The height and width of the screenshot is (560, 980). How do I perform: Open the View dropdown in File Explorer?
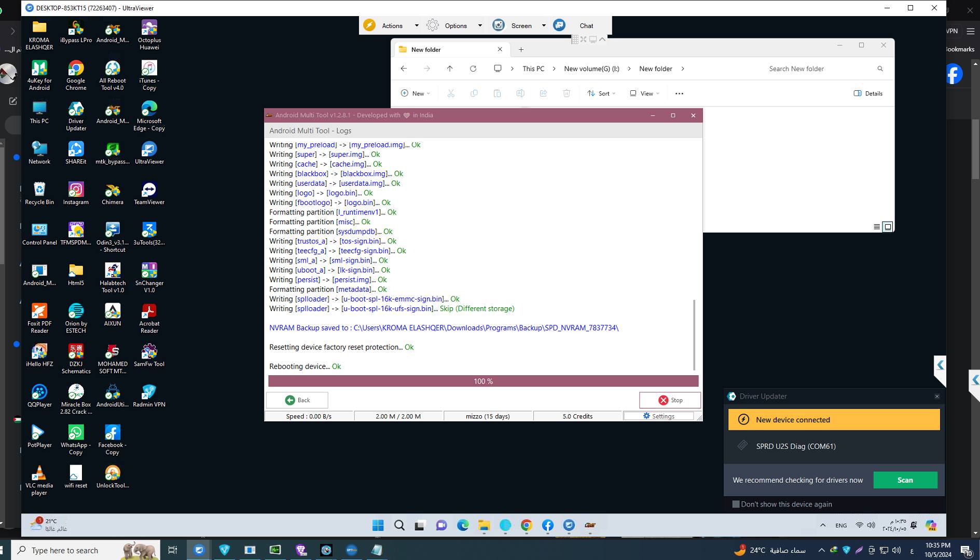point(644,93)
